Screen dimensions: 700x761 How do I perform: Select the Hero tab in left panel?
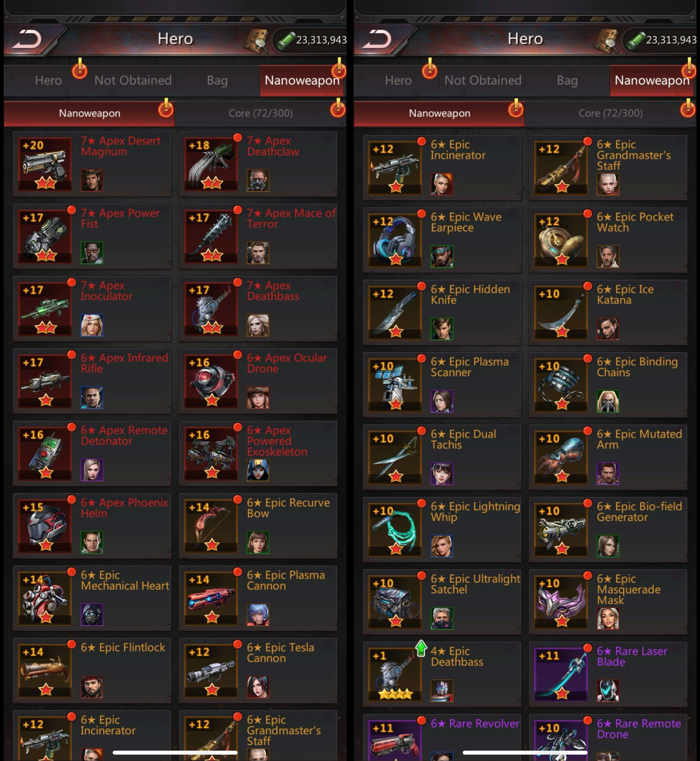pyautogui.click(x=48, y=80)
